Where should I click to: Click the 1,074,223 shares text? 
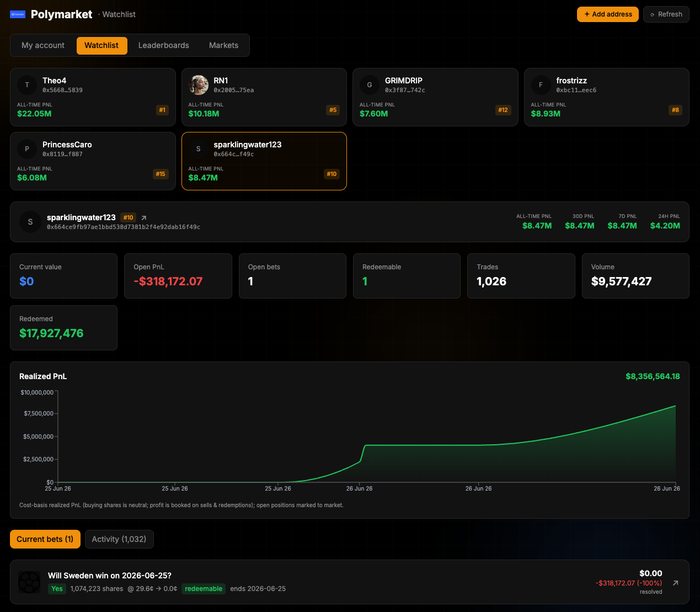coord(97,589)
